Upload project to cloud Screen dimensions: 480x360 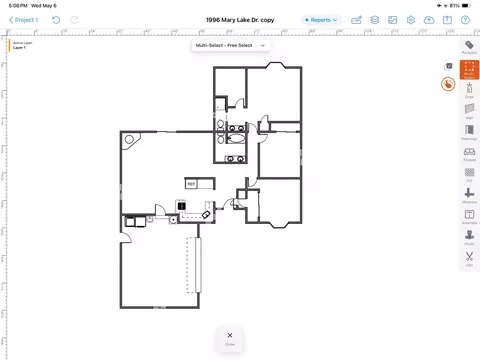click(x=429, y=20)
